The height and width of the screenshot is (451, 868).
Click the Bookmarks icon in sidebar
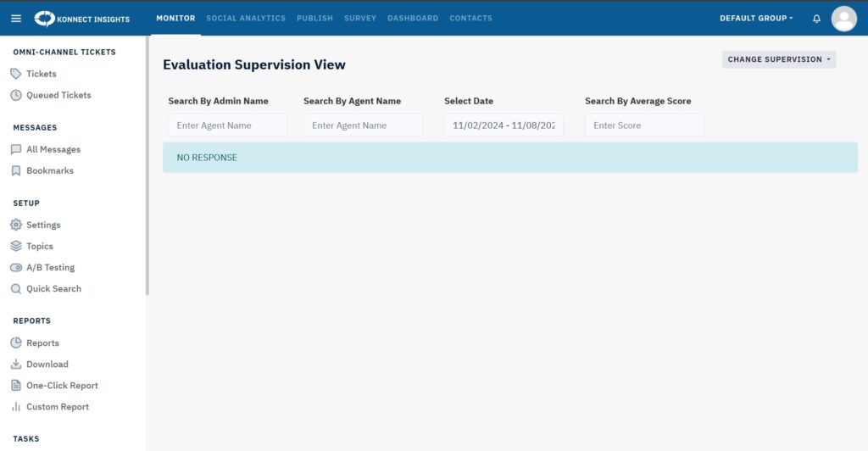click(x=16, y=170)
